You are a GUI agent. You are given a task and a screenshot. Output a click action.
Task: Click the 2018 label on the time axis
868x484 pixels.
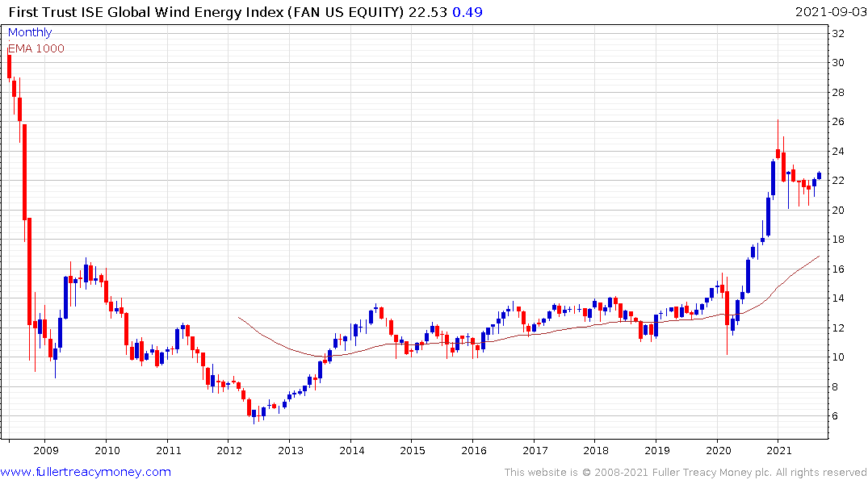point(596,450)
